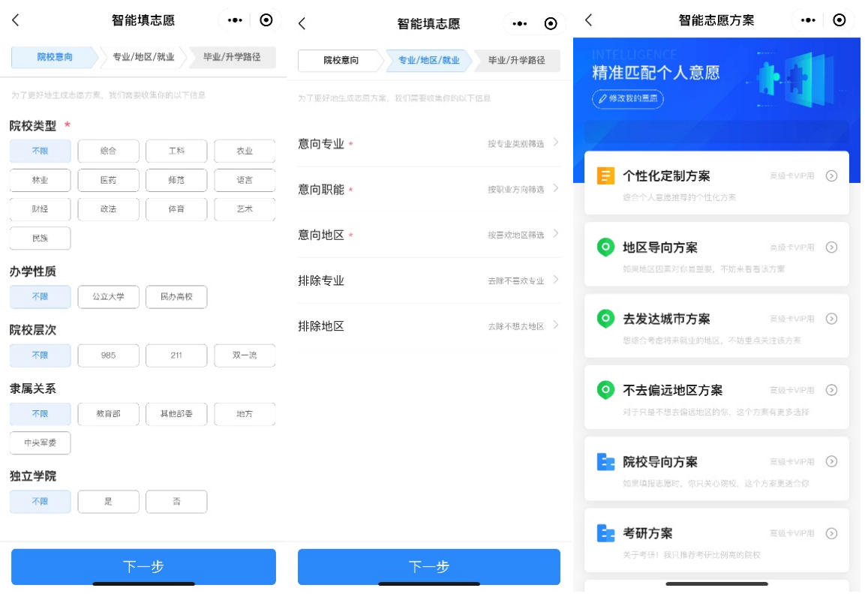Click 下一步 on the 院校意向 screen
868x597 pixels.
coord(143,566)
